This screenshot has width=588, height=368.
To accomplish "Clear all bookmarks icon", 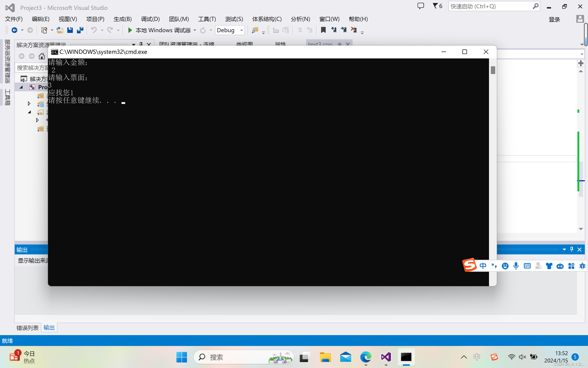I will (x=354, y=30).
